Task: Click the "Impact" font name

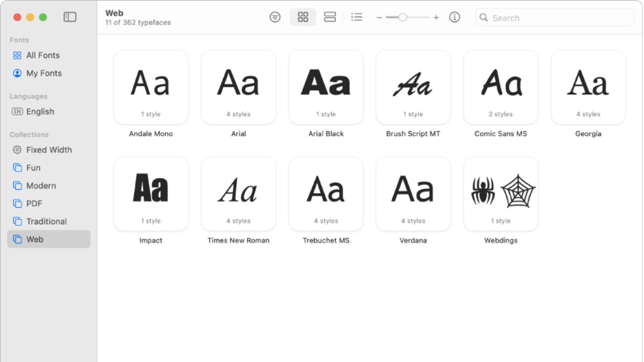Action: point(151,240)
